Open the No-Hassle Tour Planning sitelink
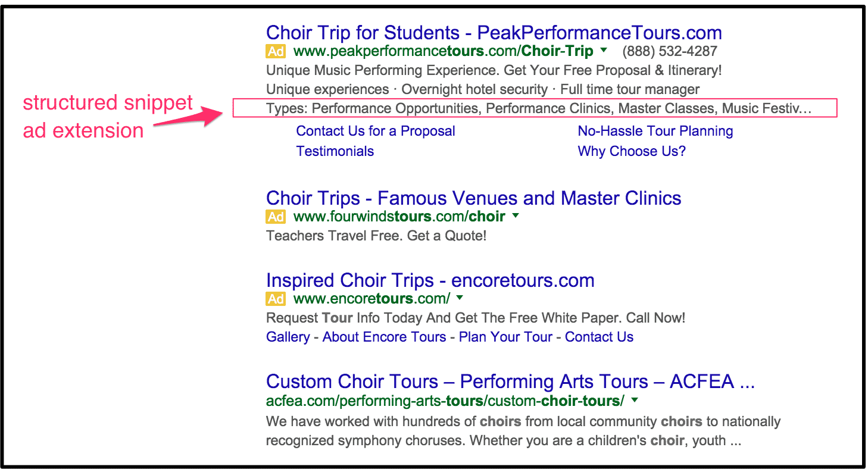868x469 pixels. coord(655,131)
